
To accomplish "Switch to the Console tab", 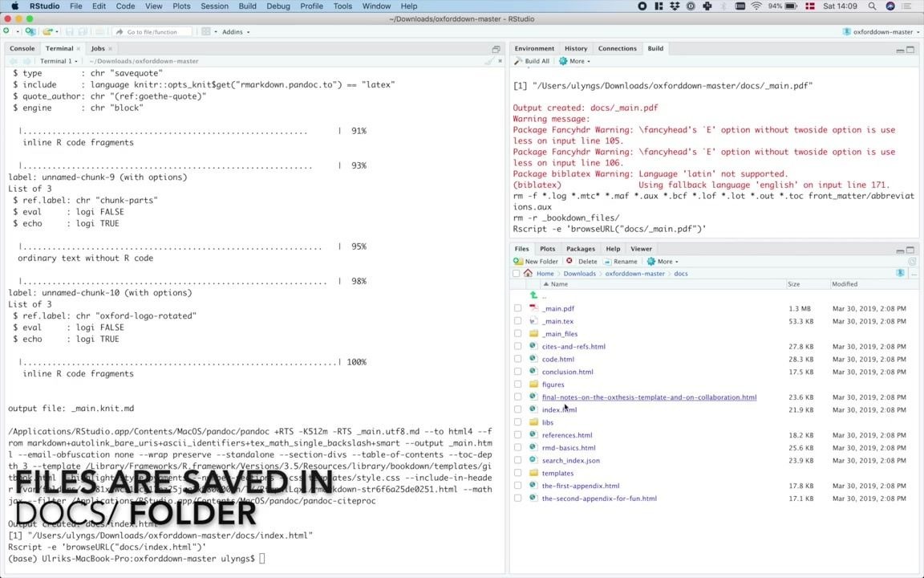I will 22,48.
